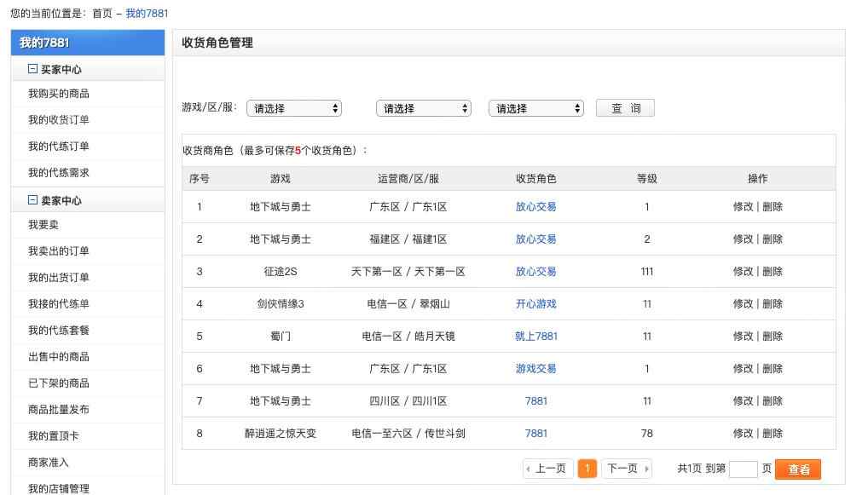Image resolution: width=868 pixels, height=495 pixels.
Task: Open the first 请选择 game dropdown
Action: [x=294, y=108]
